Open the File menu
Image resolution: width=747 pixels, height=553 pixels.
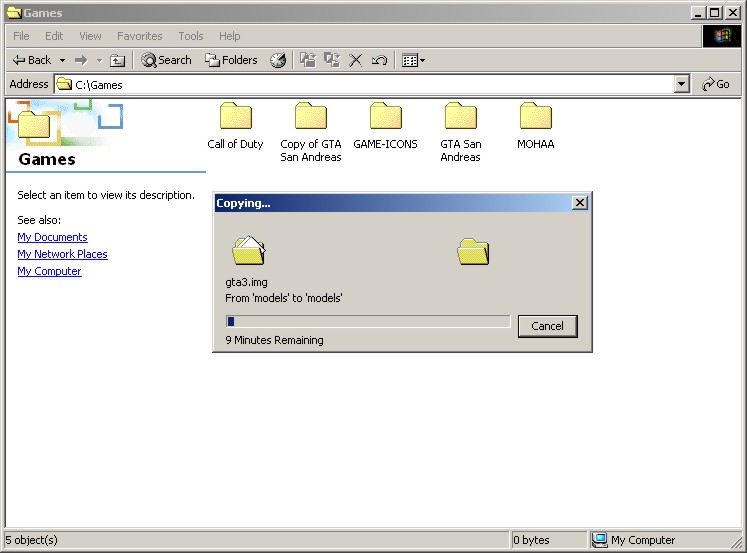(x=21, y=36)
